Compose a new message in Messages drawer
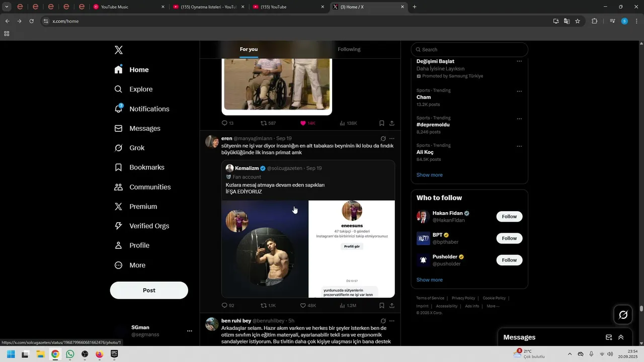 click(x=609, y=337)
